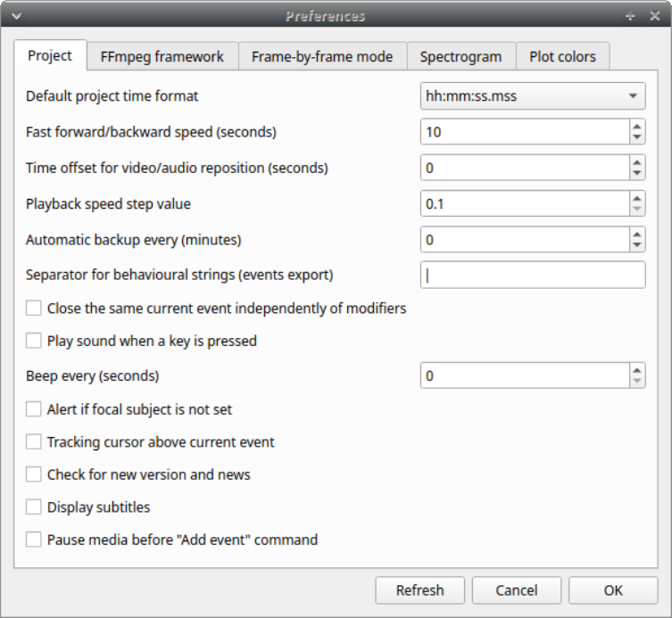Screen dimensions: 672x618
Task: Open the Default project time format dropdown
Action: click(533, 96)
